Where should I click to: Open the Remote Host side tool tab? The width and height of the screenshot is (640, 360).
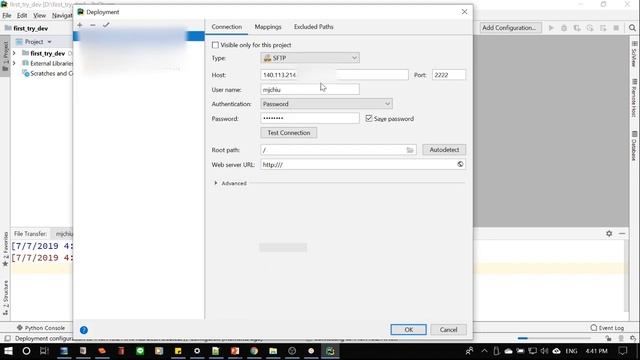point(634,98)
